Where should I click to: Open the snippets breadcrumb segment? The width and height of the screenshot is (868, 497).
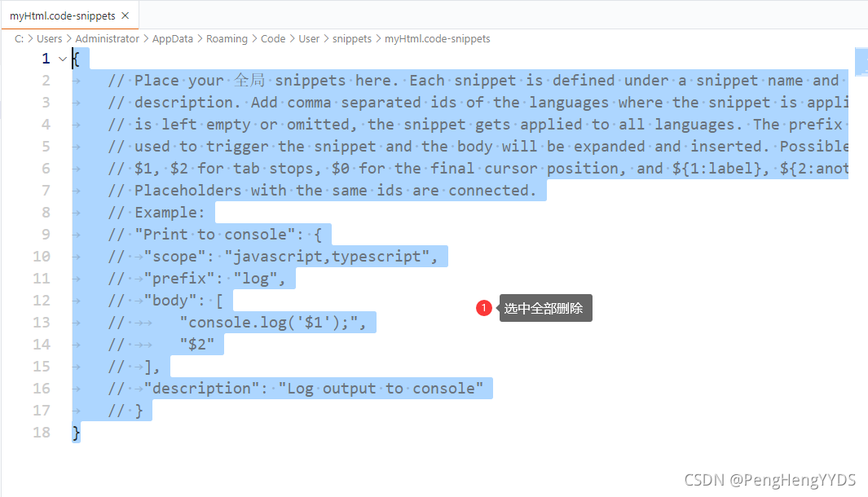pyautogui.click(x=352, y=39)
